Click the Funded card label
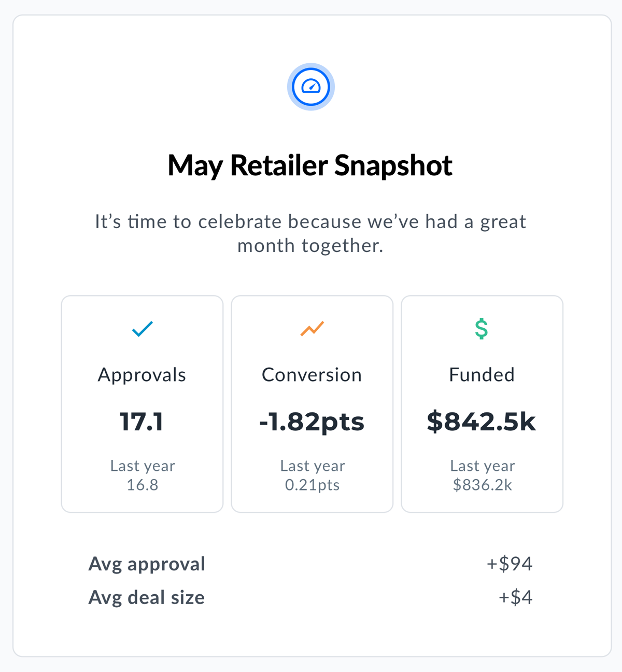Image resolution: width=622 pixels, height=672 pixels. (x=482, y=375)
